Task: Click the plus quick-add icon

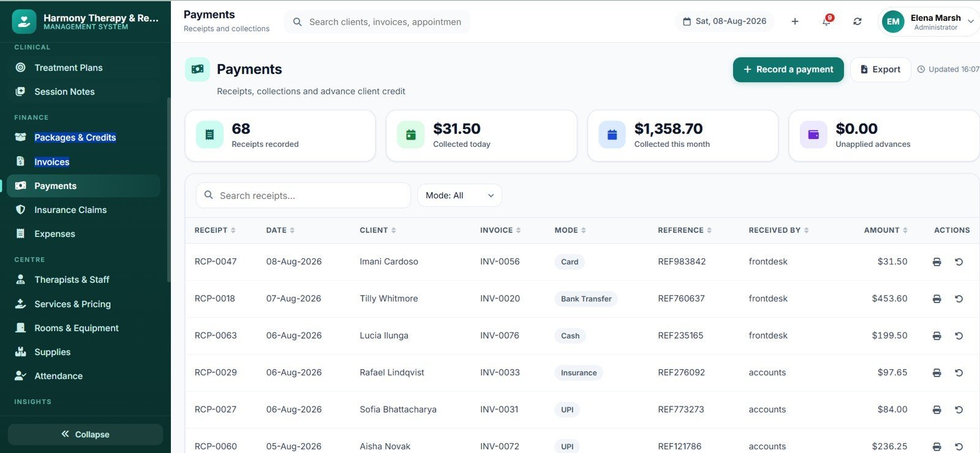Action: click(795, 21)
